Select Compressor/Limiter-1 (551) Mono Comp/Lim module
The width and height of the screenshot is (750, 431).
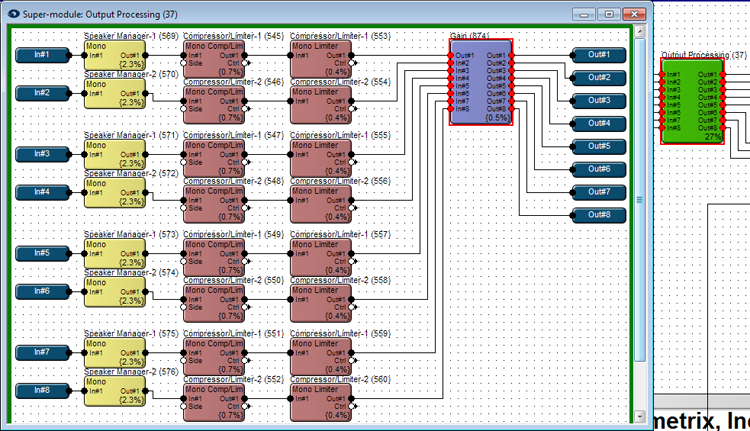[214, 357]
